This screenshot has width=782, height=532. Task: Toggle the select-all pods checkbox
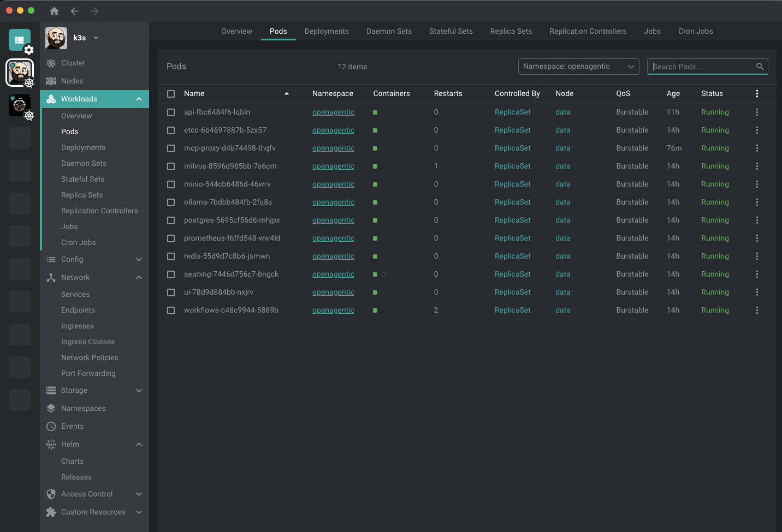coord(171,94)
